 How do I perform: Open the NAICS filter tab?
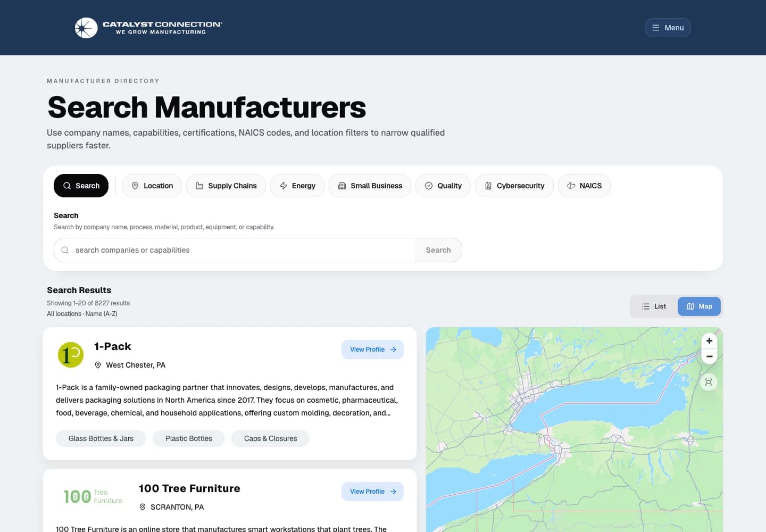coord(584,186)
